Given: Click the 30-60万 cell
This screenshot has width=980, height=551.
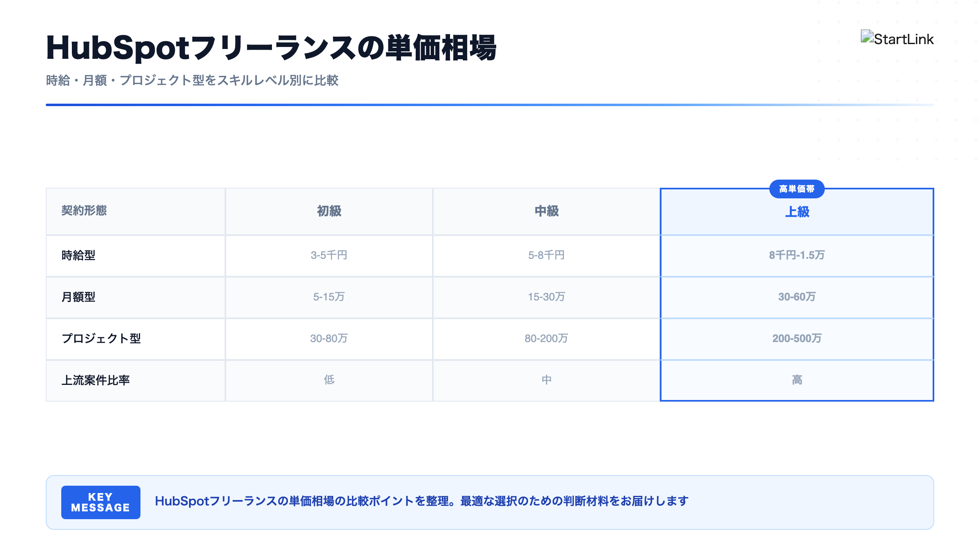Looking at the screenshot, I should click(797, 298).
